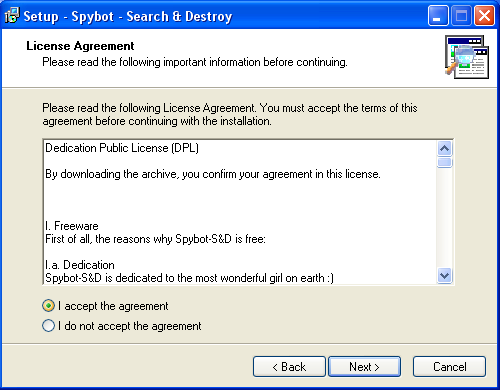Click the setup installer icon in title bar
Viewport: 500px width, 390px height.
click(12, 15)
